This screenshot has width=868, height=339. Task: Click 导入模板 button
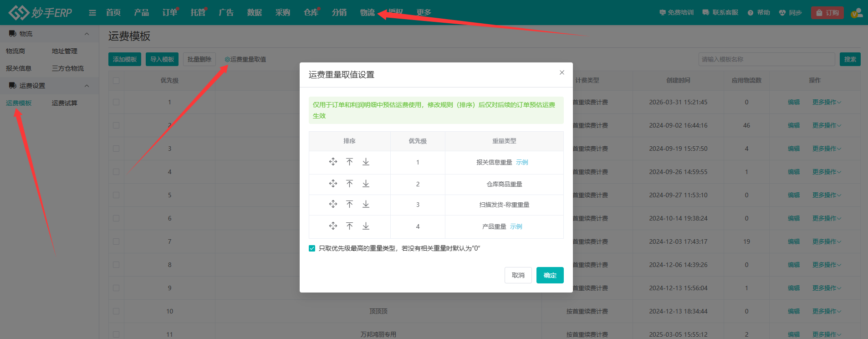coord(162,59)
